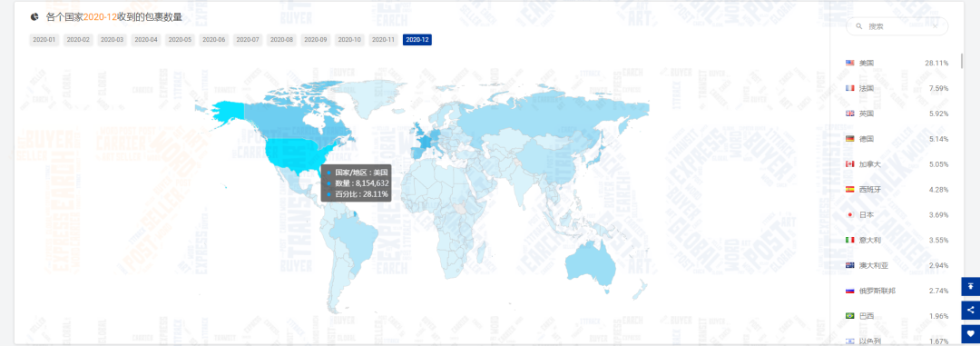
Task: Click the magnifier icon in the search box
Action: point(859,26)
